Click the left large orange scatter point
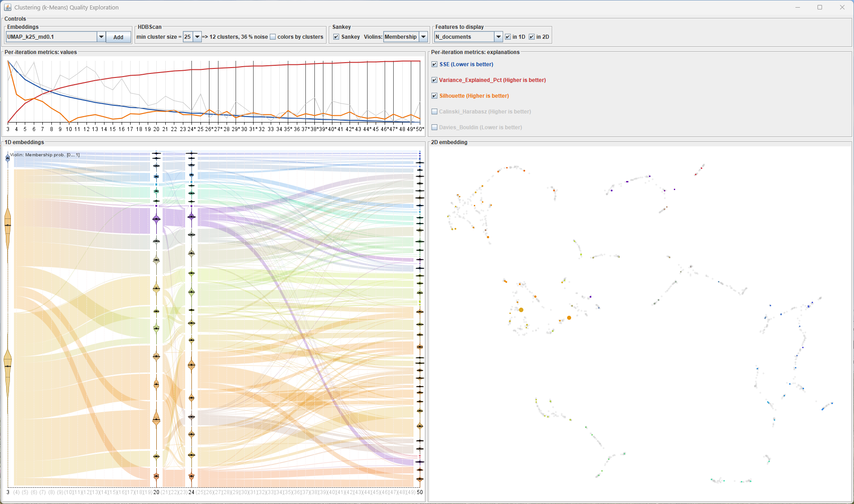Screen dimensions: 854x504 tap(521, 310)
